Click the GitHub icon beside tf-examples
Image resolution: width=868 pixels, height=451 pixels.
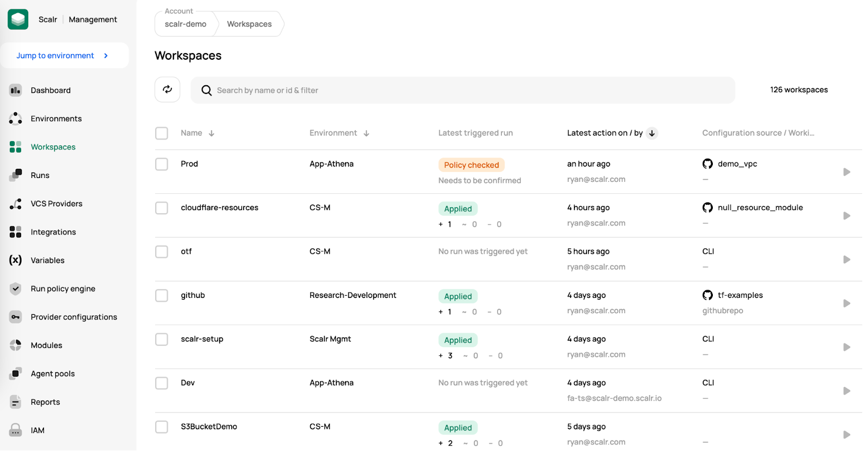click(707, 295)
